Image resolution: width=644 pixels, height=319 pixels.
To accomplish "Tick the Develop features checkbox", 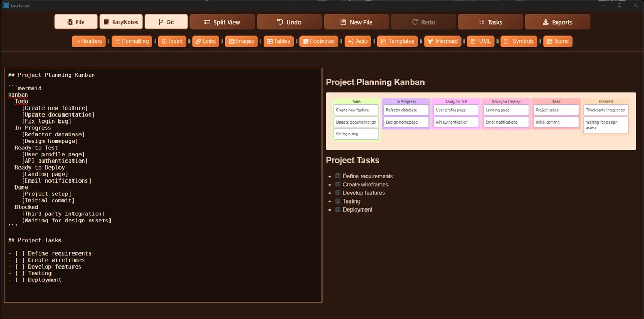I will click(338, 192).
